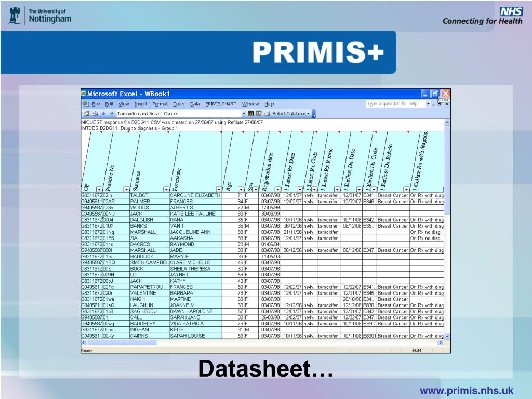The image size is (532, 399).
Task: Expand the Tamoxifen and Breast Cancer combo box
Action: 244,114
